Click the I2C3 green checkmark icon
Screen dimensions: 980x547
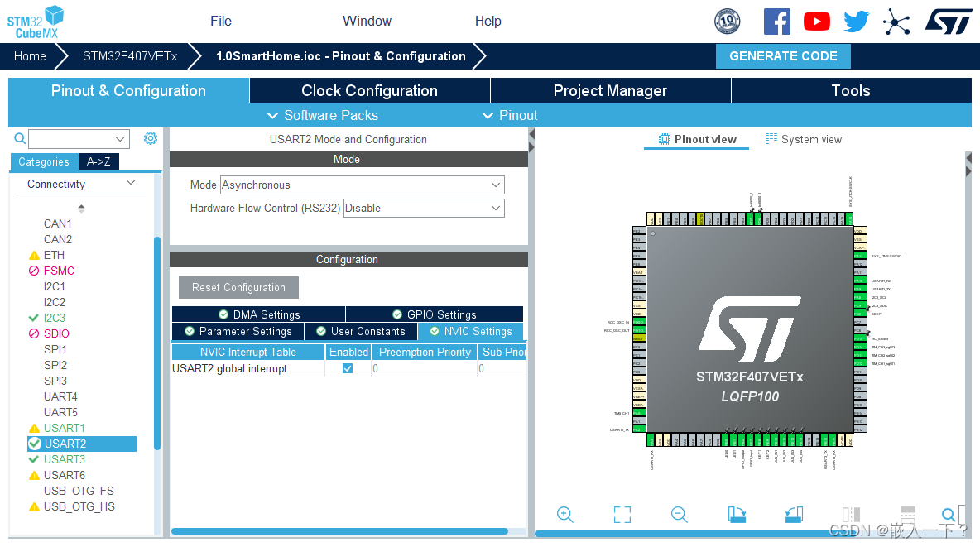pos(34,318)
